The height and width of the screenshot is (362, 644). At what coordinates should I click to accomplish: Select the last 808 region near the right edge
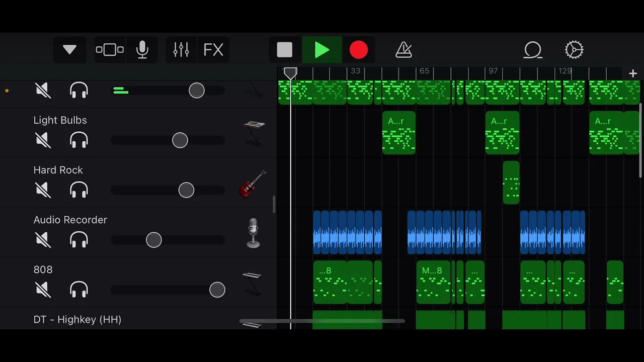coord(615,283)
